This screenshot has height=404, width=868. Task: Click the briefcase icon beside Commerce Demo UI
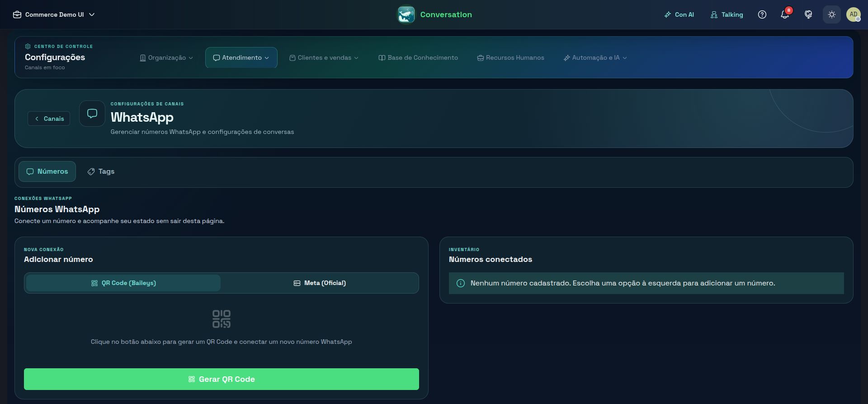click(17, 14)
